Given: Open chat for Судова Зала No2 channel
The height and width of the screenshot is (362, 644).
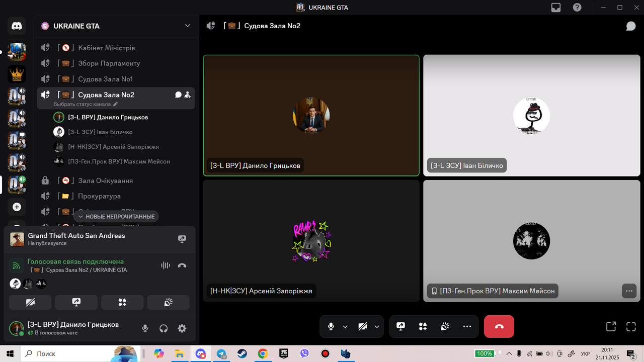Looking at the screenshot, I should tap(178, 95).
